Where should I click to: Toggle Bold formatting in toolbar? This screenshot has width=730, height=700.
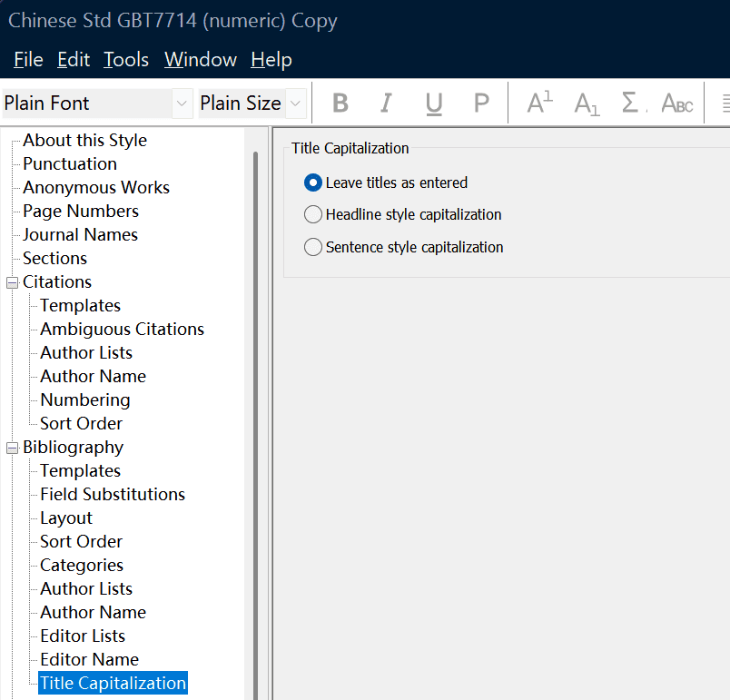coord(340,104)
